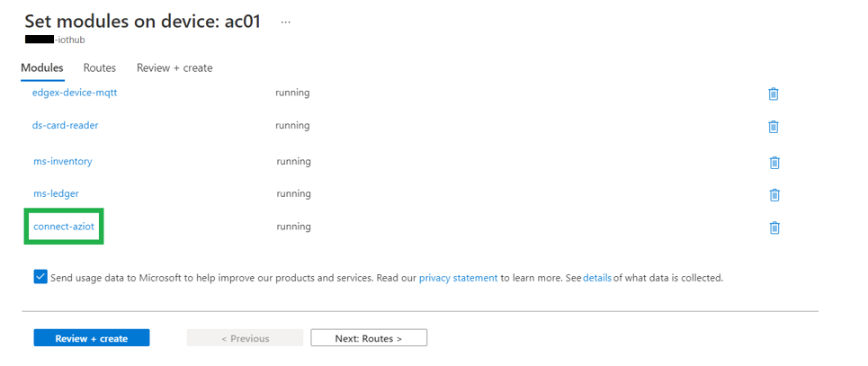Click the Previous button
Image resolution: width=868 pixels, height=366 pixels.
(x=246, y=338)
